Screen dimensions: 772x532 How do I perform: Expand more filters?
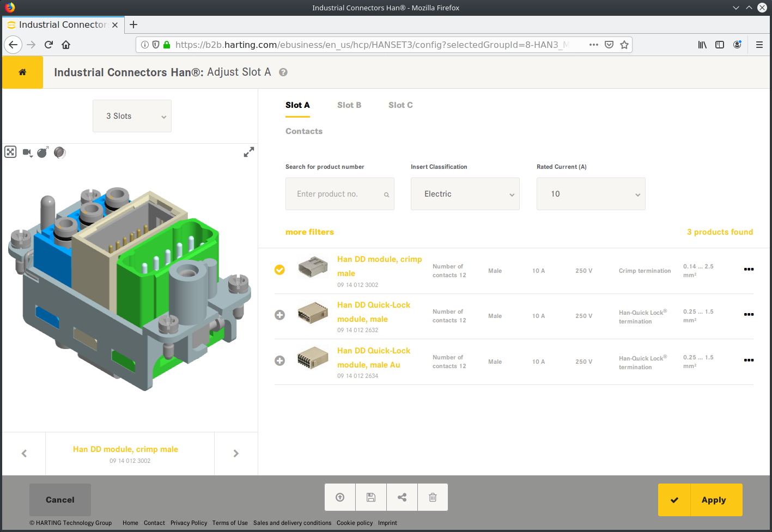coord(309,232)
